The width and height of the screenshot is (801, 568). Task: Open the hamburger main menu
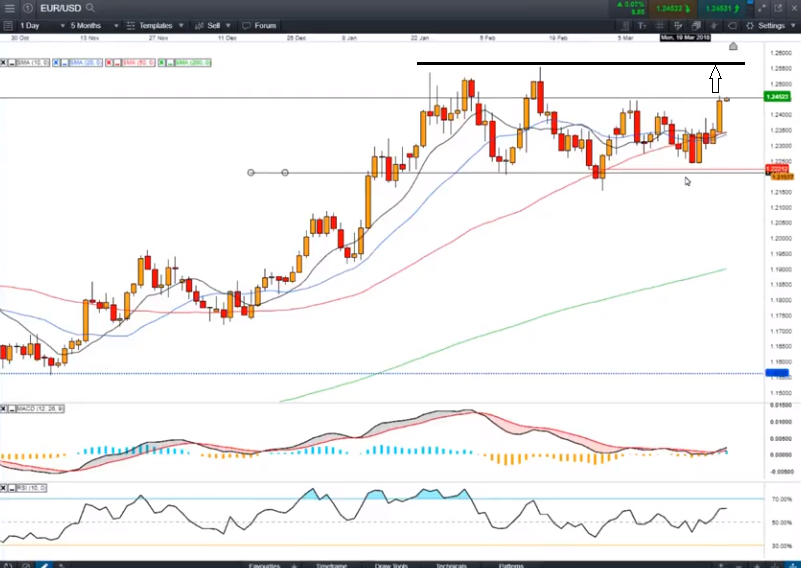pos(9,8)
